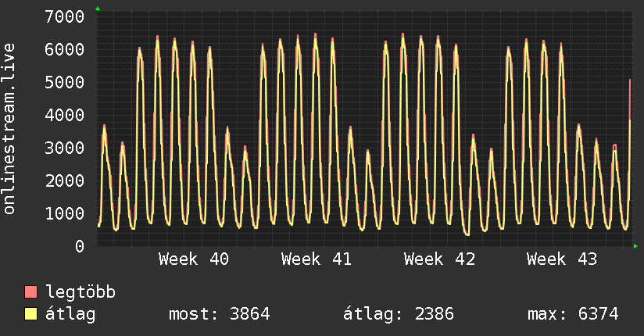Click the legtöbb legend label
The width and height of the screenshot is (644, 336).
pos(80,291)
